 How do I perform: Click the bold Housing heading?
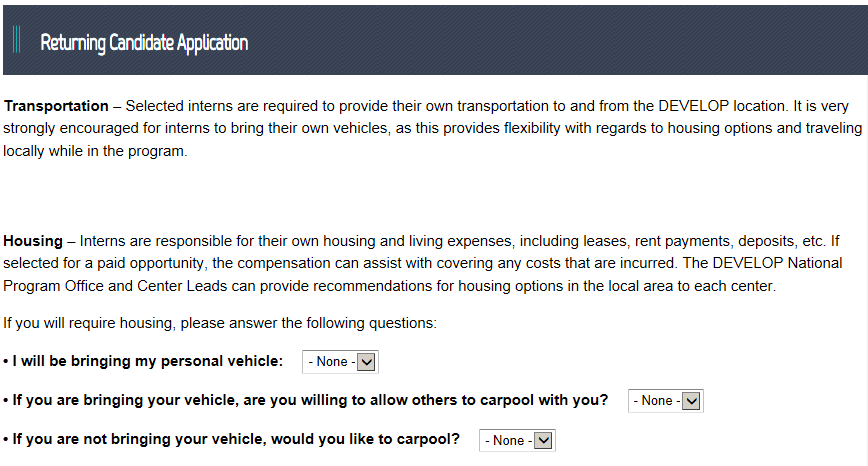[x=33, y=241]
